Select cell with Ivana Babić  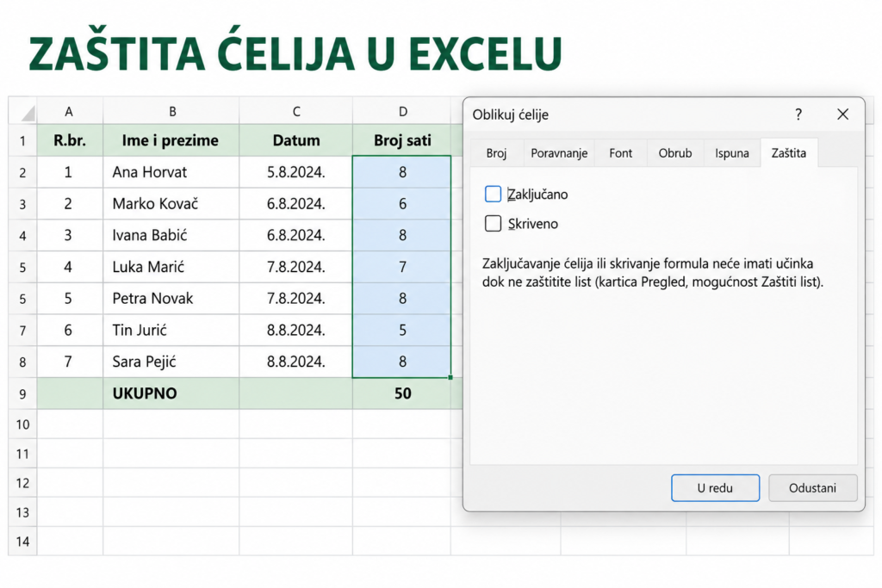pyautogui.click(x=171, y=235)
